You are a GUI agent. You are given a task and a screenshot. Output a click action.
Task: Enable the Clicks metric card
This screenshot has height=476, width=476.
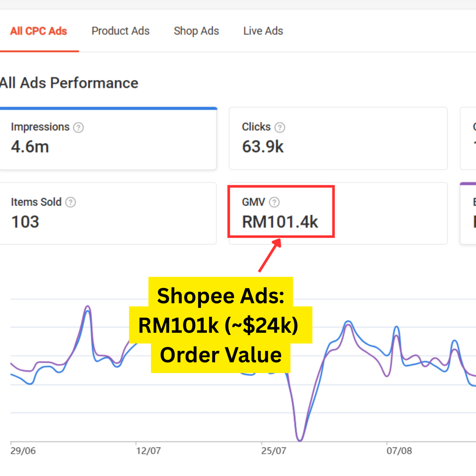coord(338,139)
